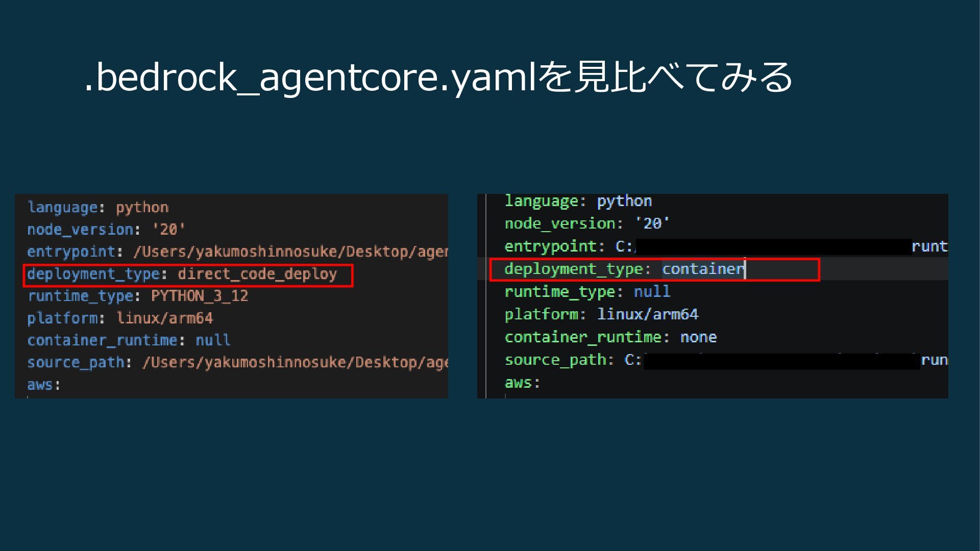Viewport: 980px width, 551px height.
Task: Click 'platform: linux/arm64' in left panel
Action: point(120,318)
